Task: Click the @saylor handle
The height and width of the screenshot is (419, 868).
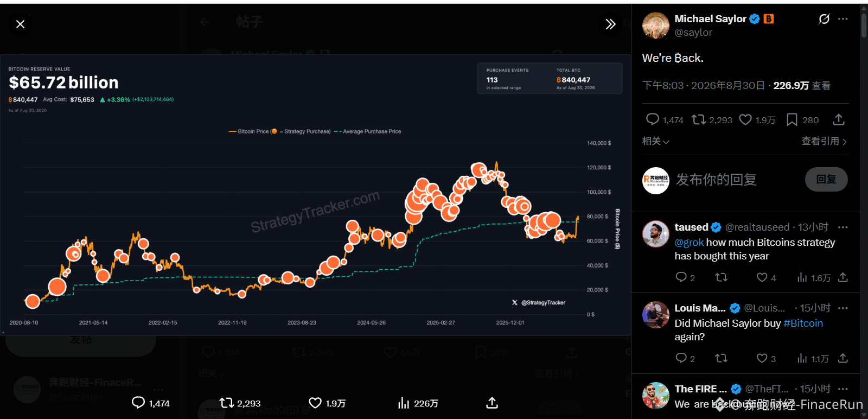Action: [x=693, y=33]
